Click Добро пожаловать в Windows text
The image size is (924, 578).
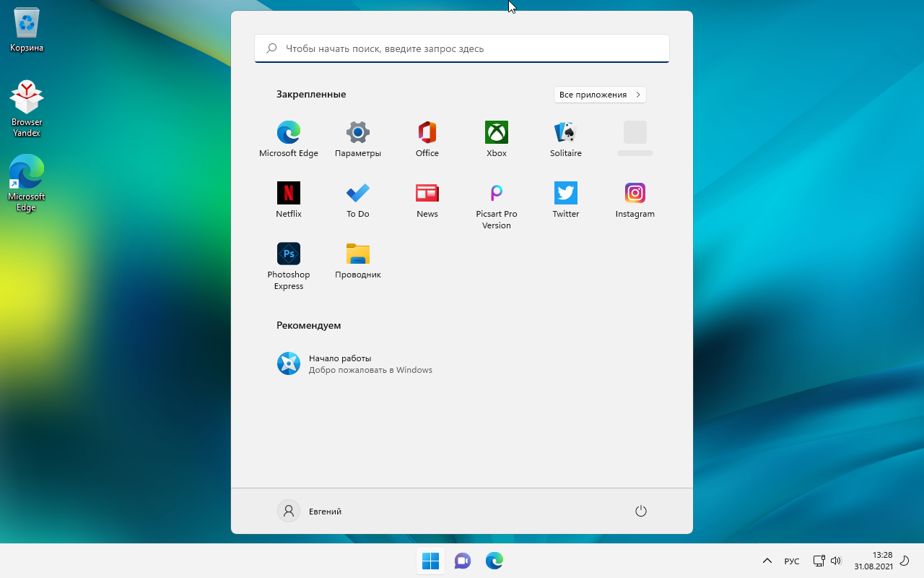(370, 370)
